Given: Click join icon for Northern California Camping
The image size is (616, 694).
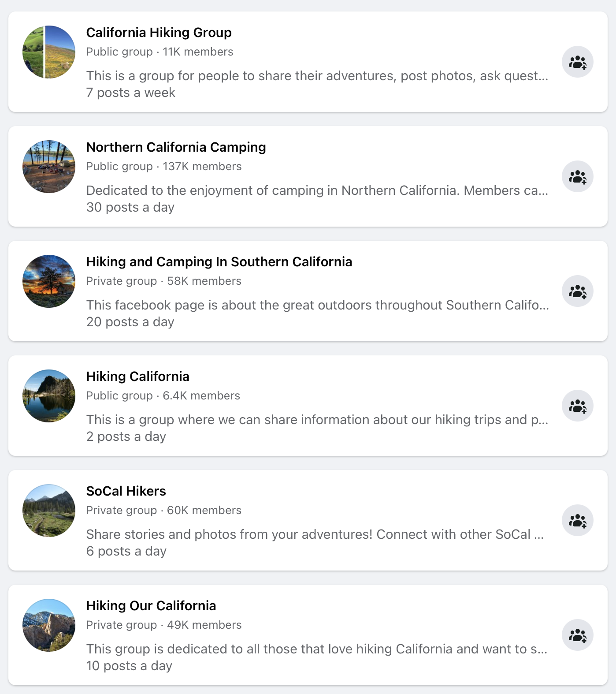Looking at the screenshot, I should 577,176.
